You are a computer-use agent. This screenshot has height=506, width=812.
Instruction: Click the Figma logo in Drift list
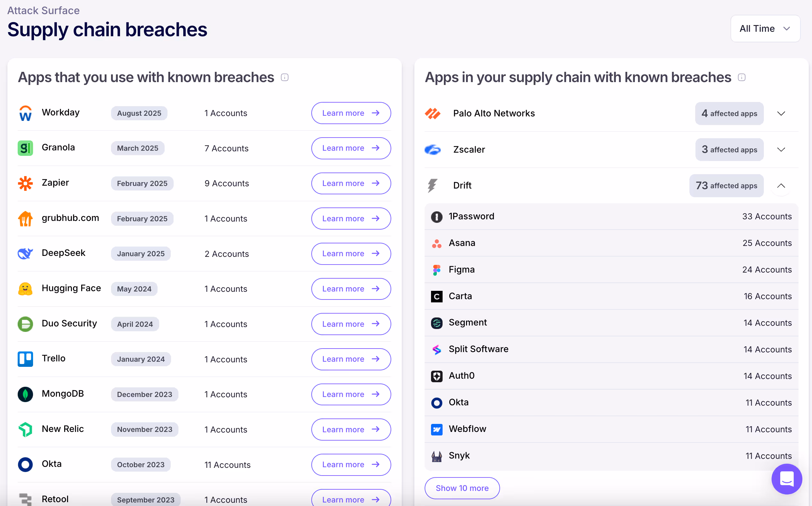[436, 270]
